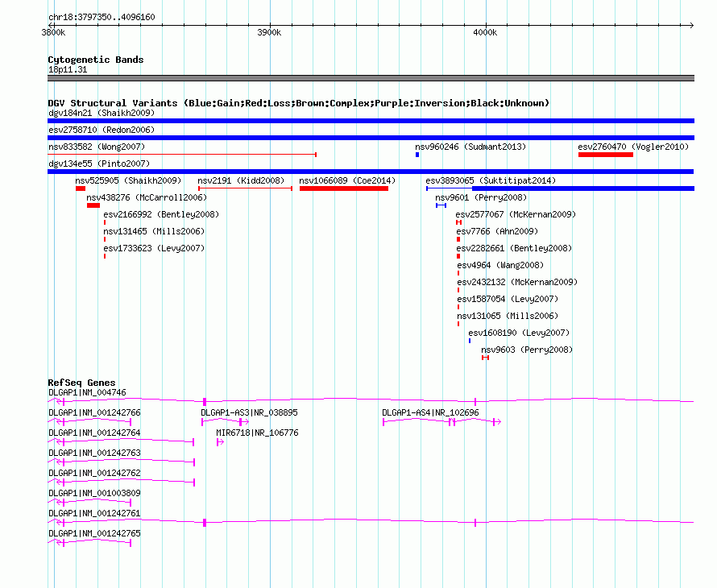Image resolution: width=717 pixels, height=588 pixels.
Task: Click the 3900k ruler tick label
Action: (269, 32)
